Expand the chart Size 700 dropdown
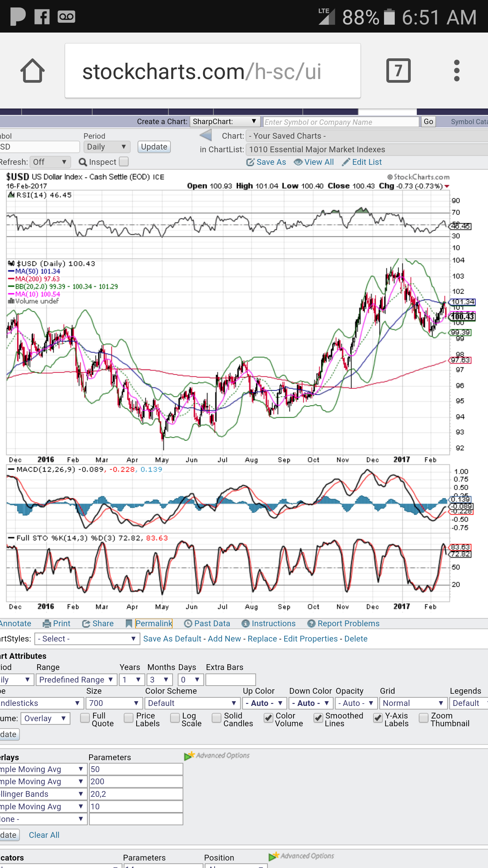Image resolution: width=488 pixels, height=868 pixels. (x=114, y=703)
